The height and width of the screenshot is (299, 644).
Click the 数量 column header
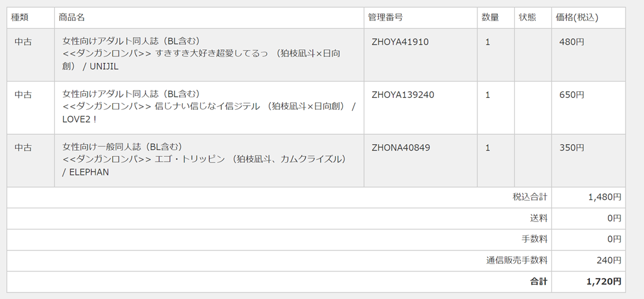coord(490,18)
